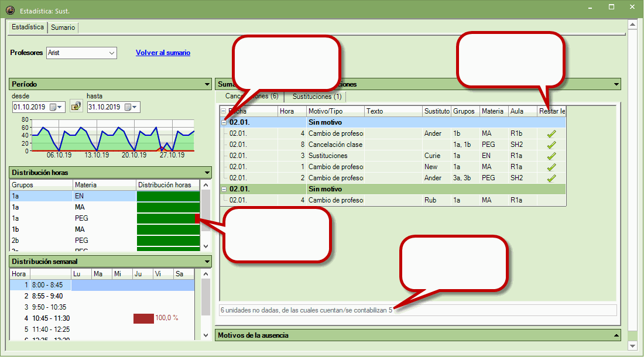Screen dimensions: 644x357
Task: Open the 'desde' date calendar picker icon
Action: (x=56, y=107)
